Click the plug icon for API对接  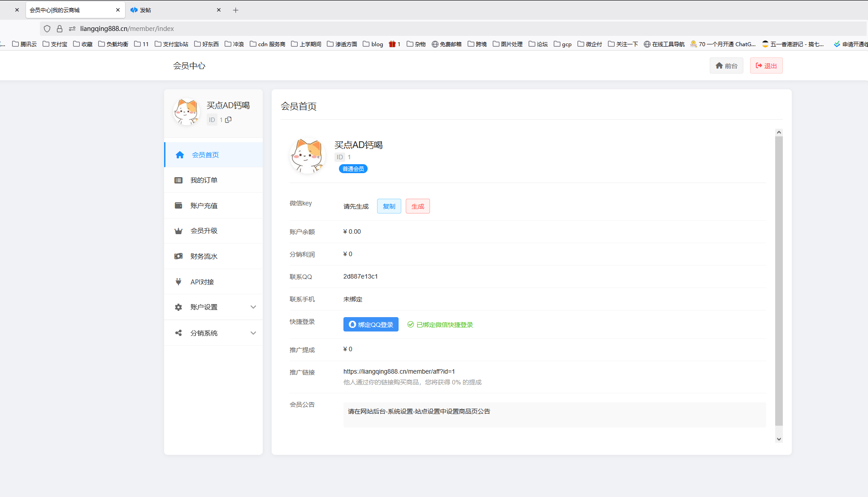click(x=178, y=282)
